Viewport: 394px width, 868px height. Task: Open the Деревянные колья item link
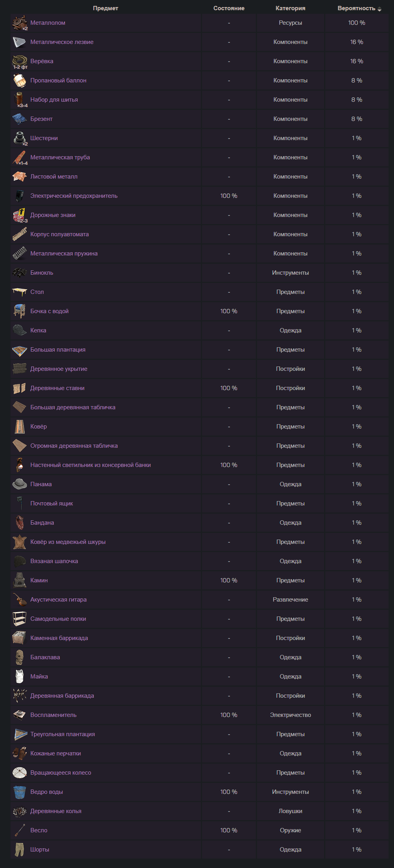click(56, 811)
